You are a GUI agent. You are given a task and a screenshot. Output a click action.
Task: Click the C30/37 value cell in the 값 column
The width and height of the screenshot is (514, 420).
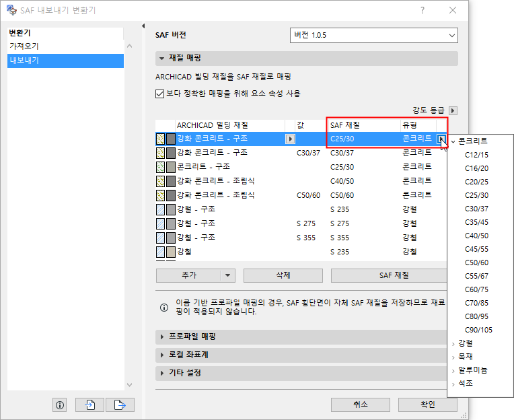pyautogui.click(x=308, y=153)
